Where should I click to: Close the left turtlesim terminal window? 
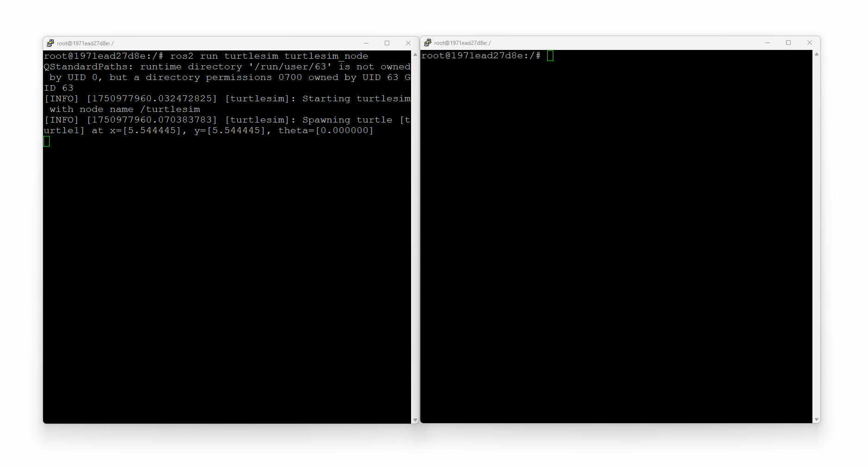408,43
